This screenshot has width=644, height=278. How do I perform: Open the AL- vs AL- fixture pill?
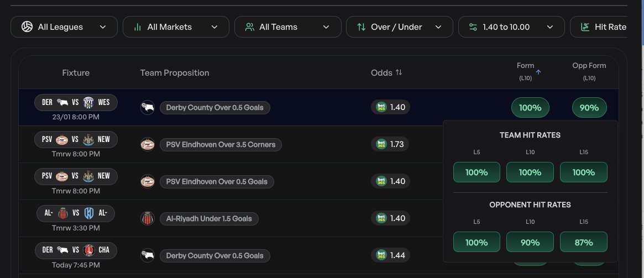76,213
